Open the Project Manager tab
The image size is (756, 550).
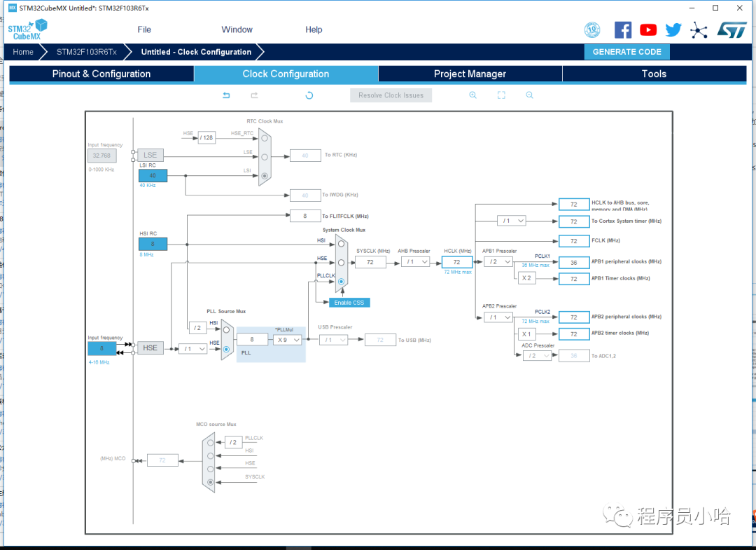tap(470, 74)
